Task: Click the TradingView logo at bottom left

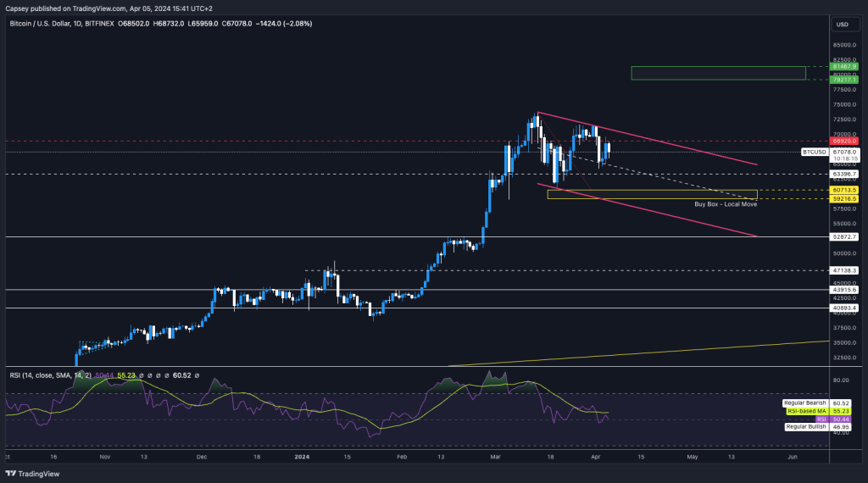Action: [x=32, y=474]
